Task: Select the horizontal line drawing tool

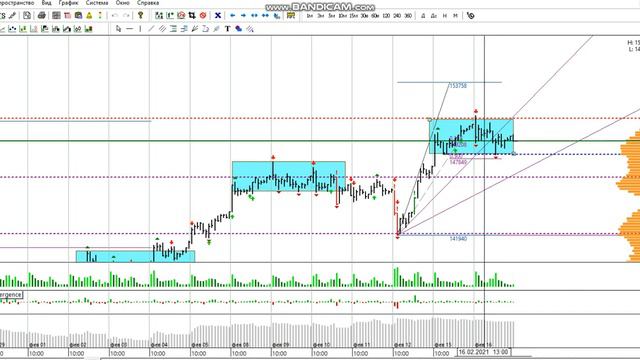Action: tap(129, 29)
